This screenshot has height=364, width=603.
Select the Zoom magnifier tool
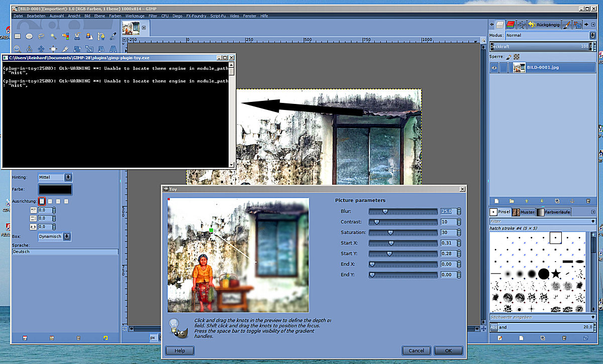pyautogui.click(x=17, y=49)
